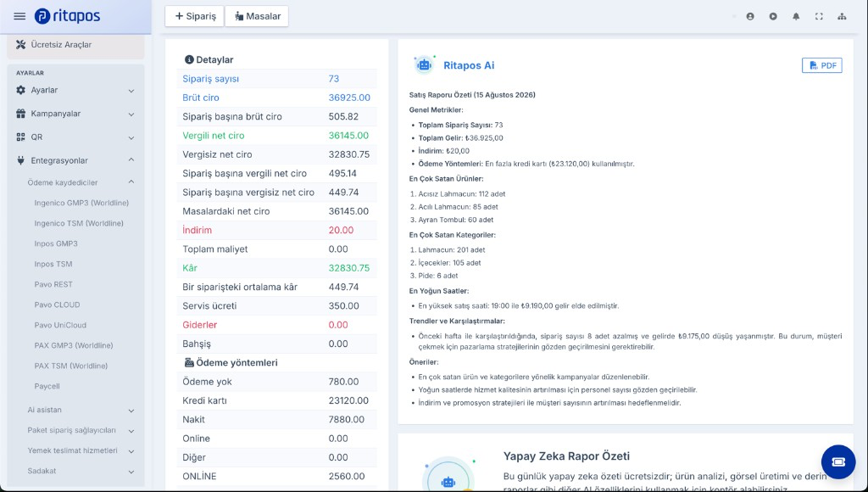Screen dimensions: 868x492
Task: Click the play video icon in header
Action: point(773,17)
